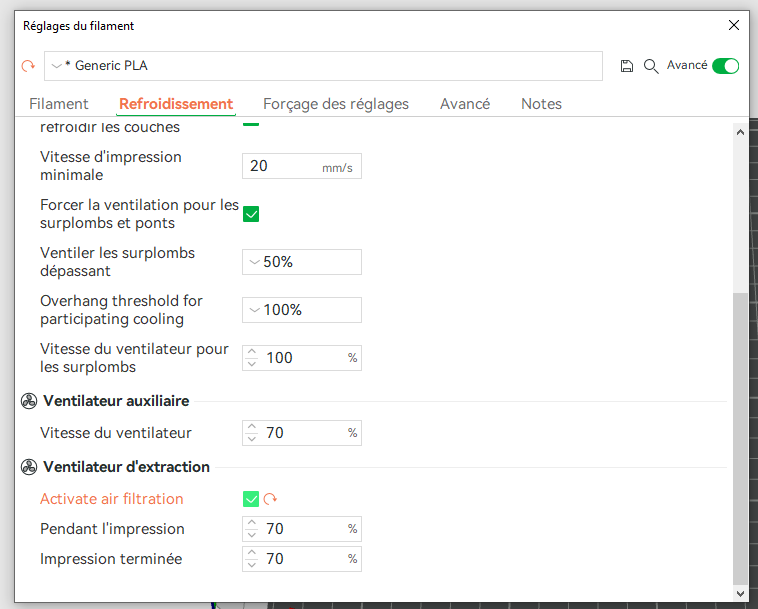
Task: Click the Activate air filtration label
Action: tap(111, 499)
